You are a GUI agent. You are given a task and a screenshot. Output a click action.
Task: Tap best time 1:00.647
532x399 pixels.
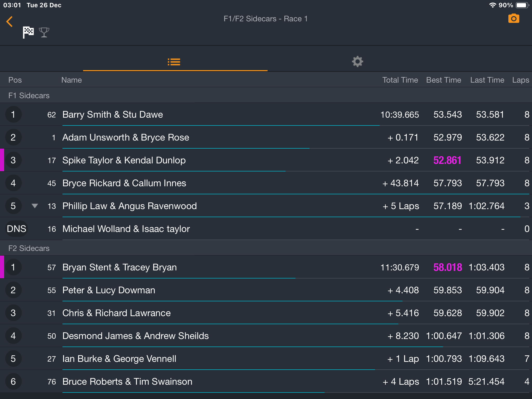pos(444,336)
